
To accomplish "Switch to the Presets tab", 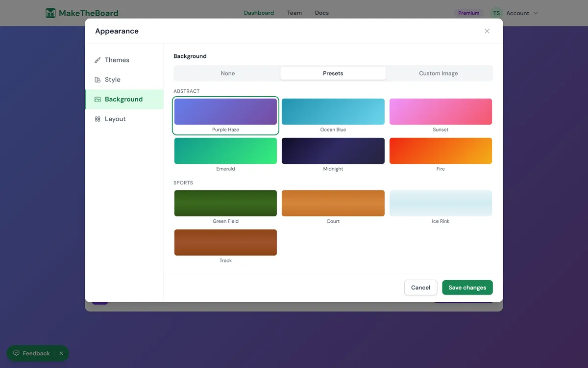I will coord(333,73).
